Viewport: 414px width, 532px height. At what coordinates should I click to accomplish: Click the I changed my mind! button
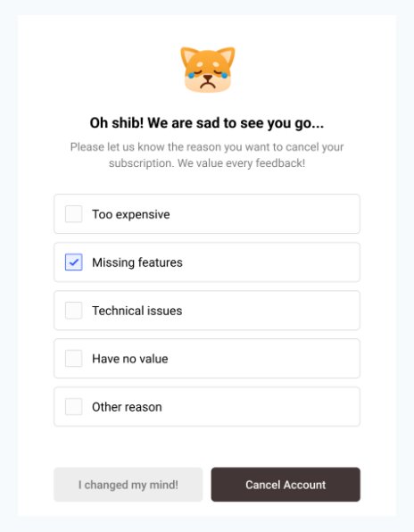click(128, 485)
